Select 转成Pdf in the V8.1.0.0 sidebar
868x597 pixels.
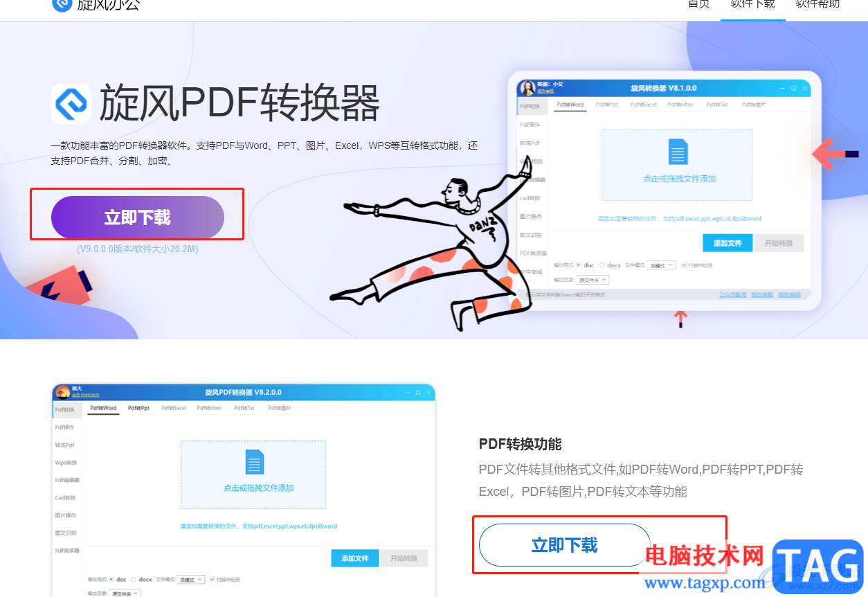click(x=530, y=143)
